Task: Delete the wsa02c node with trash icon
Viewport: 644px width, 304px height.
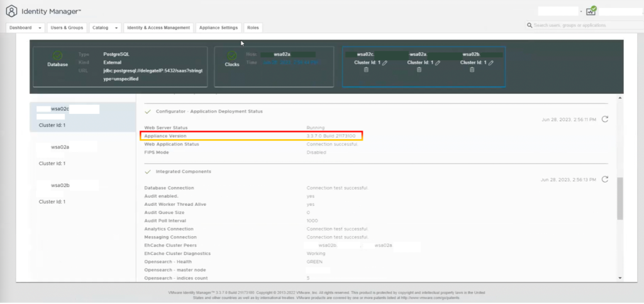Action: (366, 70)
